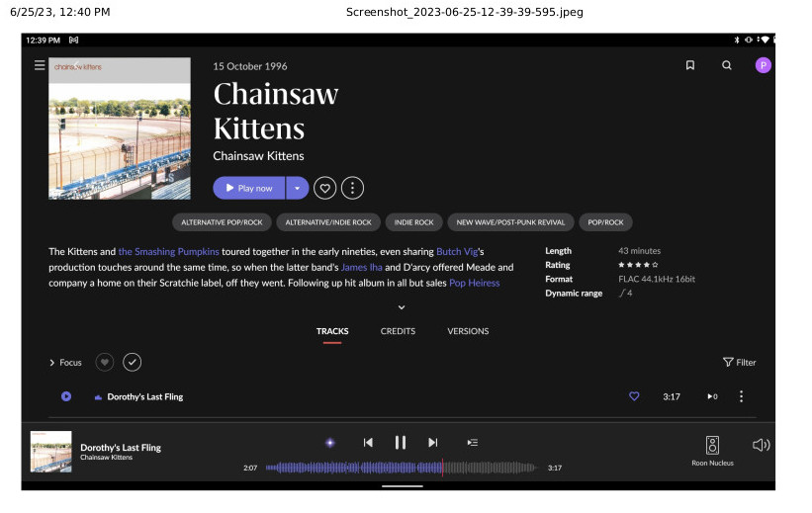The width and height of the screenshot is (812, 513).
Task: Open the purple profile avatar
Action: pyautogui.click(x=763, y=65)
